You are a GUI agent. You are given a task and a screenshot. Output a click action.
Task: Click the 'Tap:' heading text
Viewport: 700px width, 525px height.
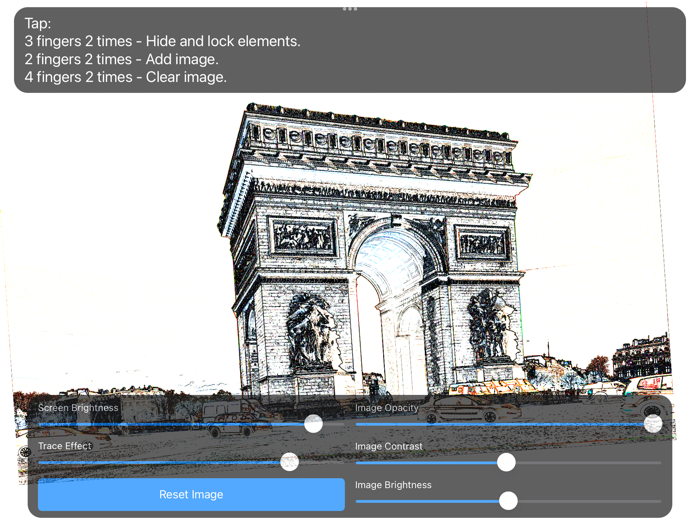pyautogui.click(x=38, y=23)
